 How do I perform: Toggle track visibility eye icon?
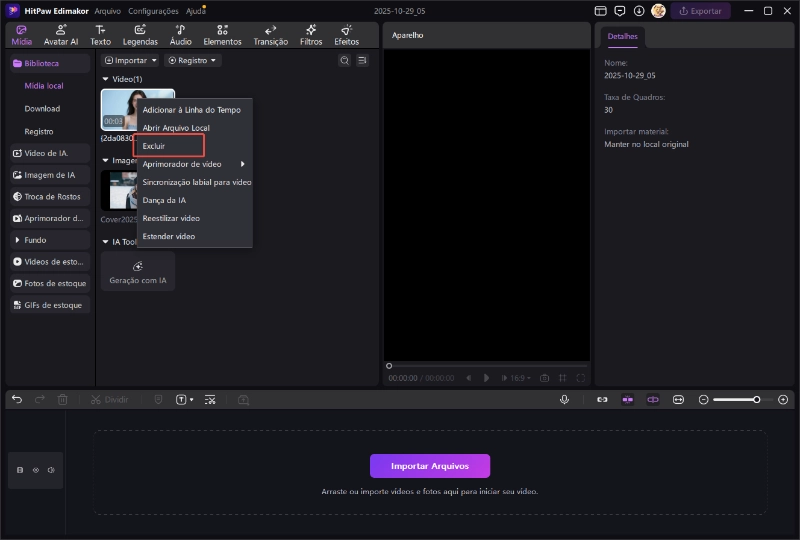[x=36, y=470]
